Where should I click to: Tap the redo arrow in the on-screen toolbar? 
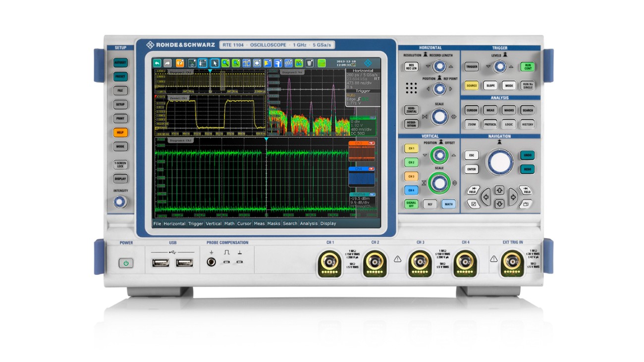pos(167,63)
